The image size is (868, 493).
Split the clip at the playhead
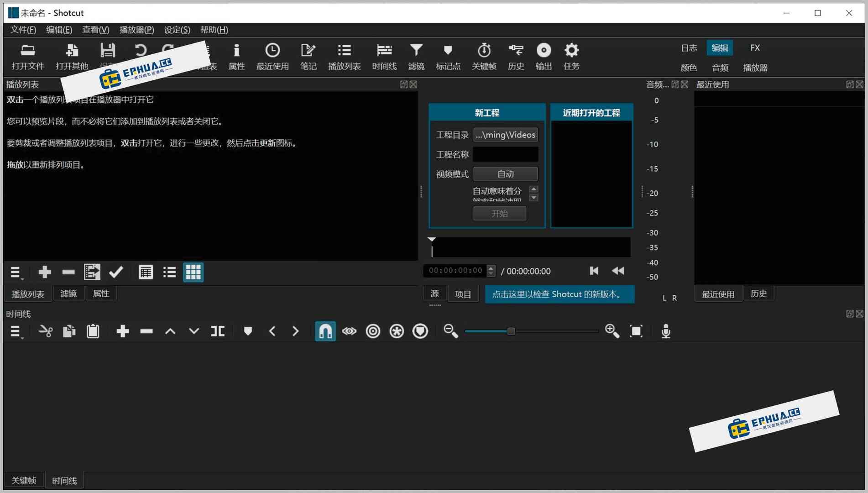(218, 331)
